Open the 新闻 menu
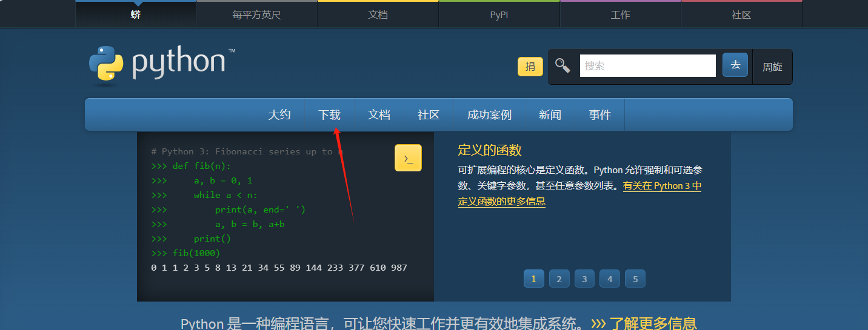Screen dimensions: 868x330 click(550, 114)
